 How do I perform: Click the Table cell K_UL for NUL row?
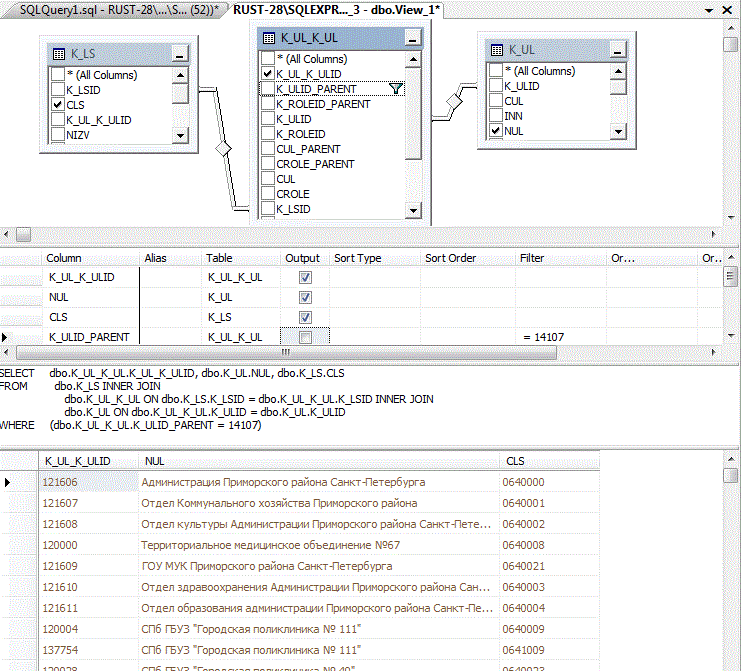pyautogui.click(x=241, y=297)
